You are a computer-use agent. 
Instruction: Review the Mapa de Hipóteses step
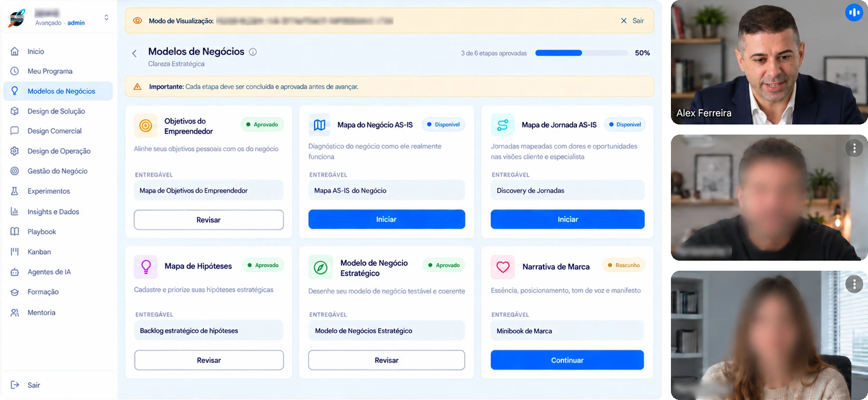[x=209, y=360]
